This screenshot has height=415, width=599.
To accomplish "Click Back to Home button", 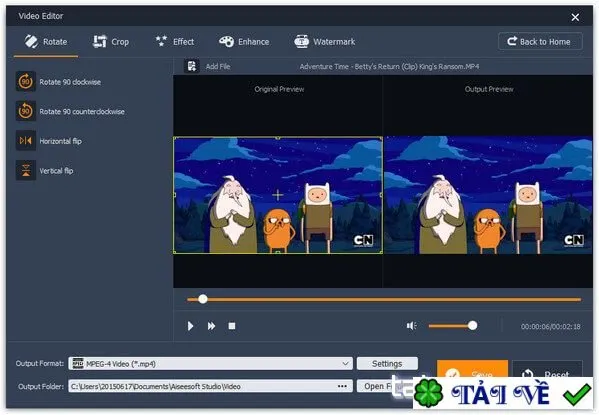I will point(540,41).
